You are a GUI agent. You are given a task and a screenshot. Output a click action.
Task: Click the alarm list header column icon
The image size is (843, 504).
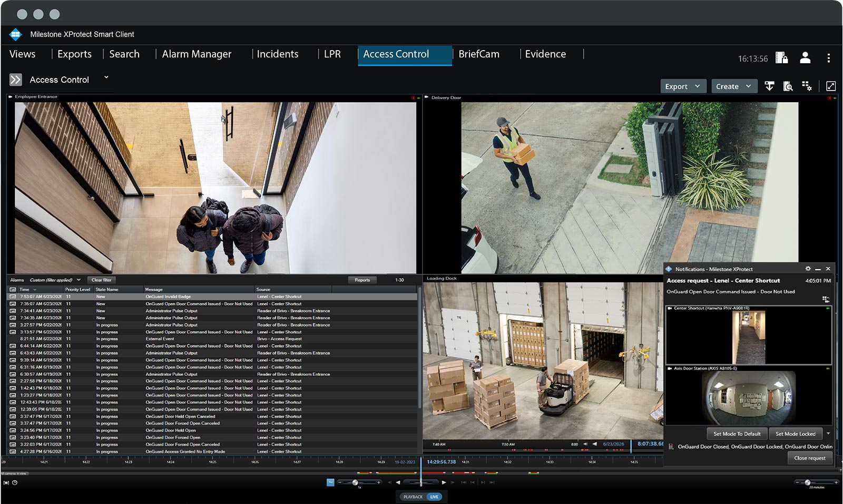(13, 290)
